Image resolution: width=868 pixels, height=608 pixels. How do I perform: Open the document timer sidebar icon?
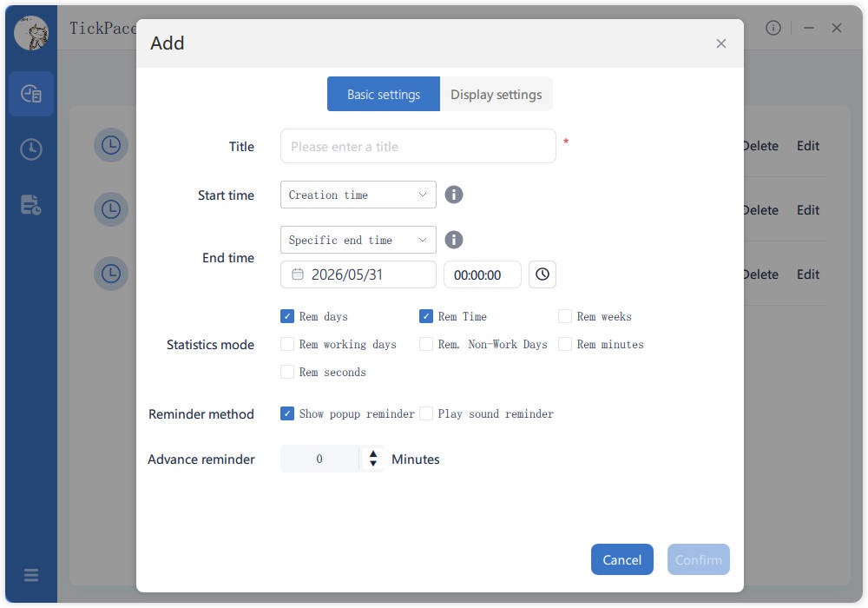pos(31,204)
